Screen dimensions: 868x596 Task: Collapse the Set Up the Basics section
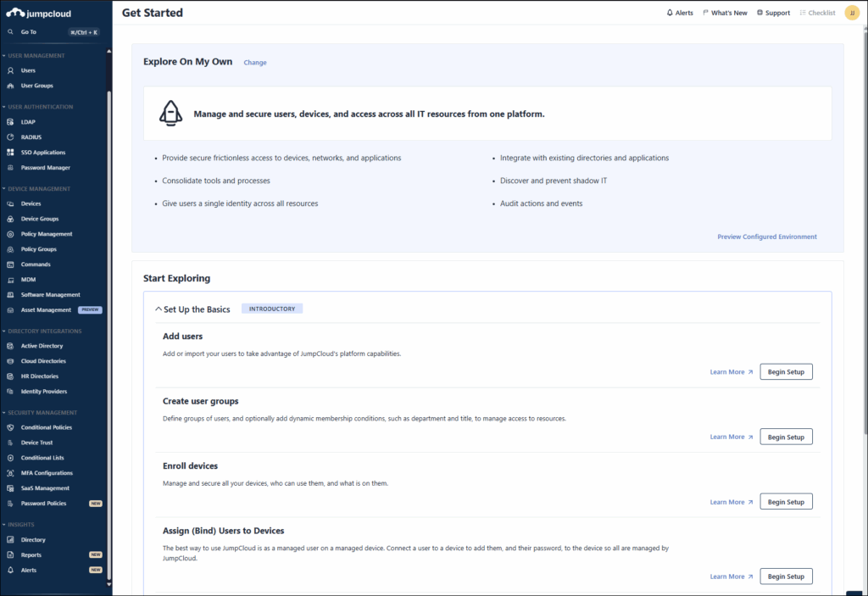click(159, 309)
